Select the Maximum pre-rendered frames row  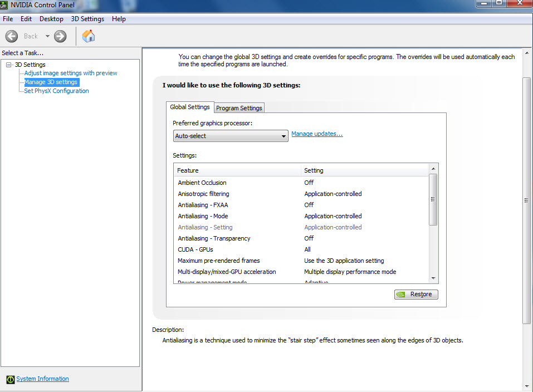[x=301, y=261]
